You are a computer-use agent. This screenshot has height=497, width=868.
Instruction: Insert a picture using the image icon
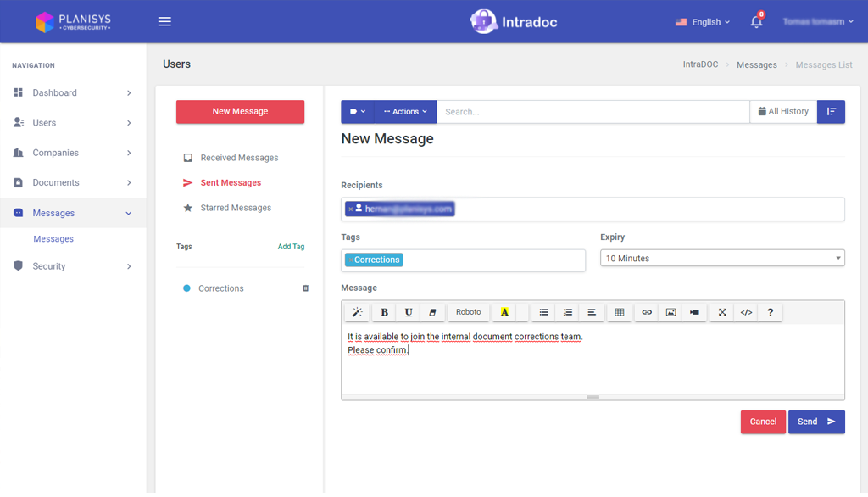click(x=670, y=312)
